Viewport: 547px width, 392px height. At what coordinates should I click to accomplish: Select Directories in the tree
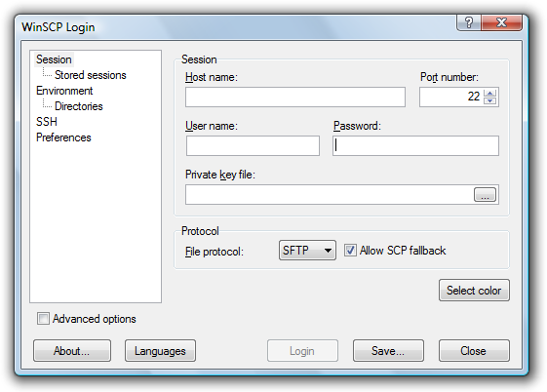point(79,106)
